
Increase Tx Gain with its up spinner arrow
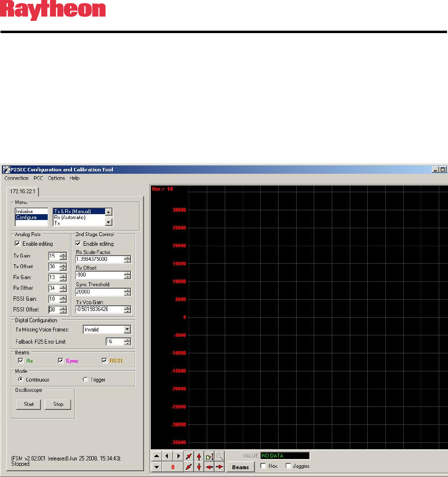coord(63,254)
